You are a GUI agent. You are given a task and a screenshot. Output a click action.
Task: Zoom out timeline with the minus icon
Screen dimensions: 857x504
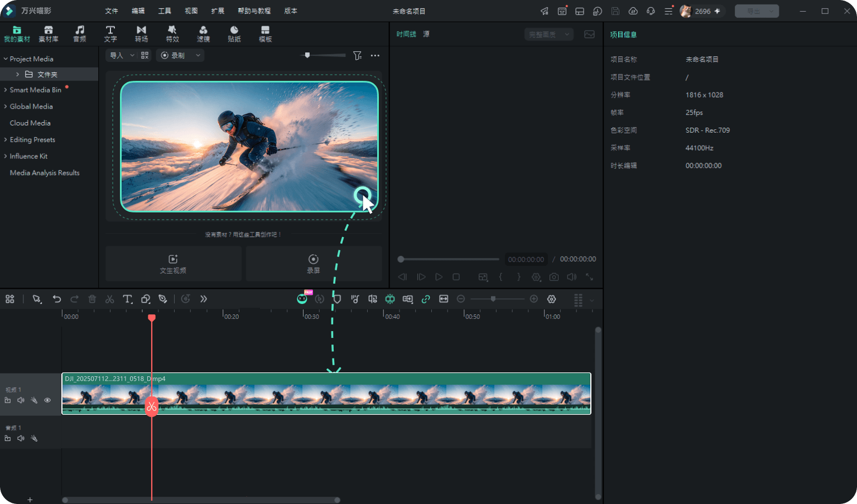(461, 299)
